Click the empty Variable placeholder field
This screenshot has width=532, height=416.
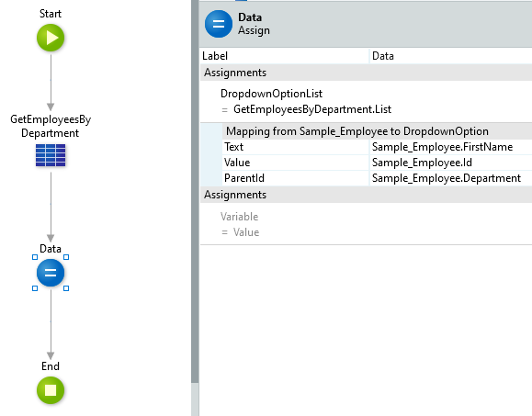pyautogui.click(x=239, y=217)
